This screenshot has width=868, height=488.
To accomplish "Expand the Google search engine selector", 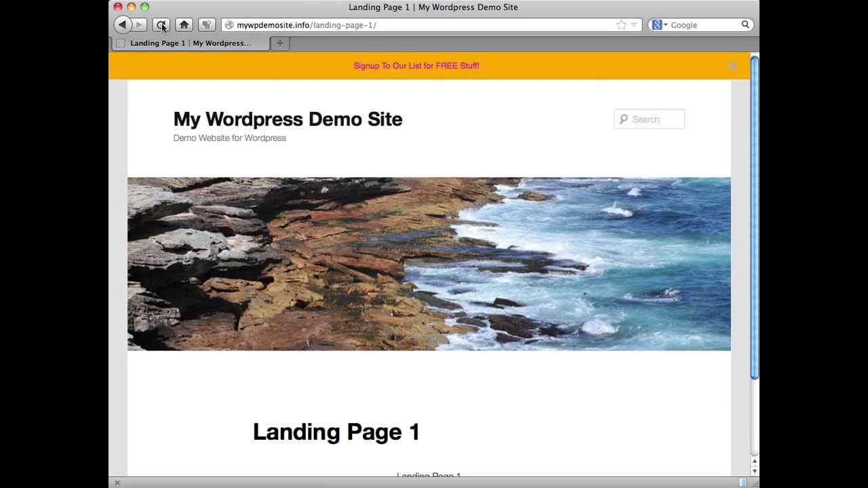I will [x=660, y=25].
